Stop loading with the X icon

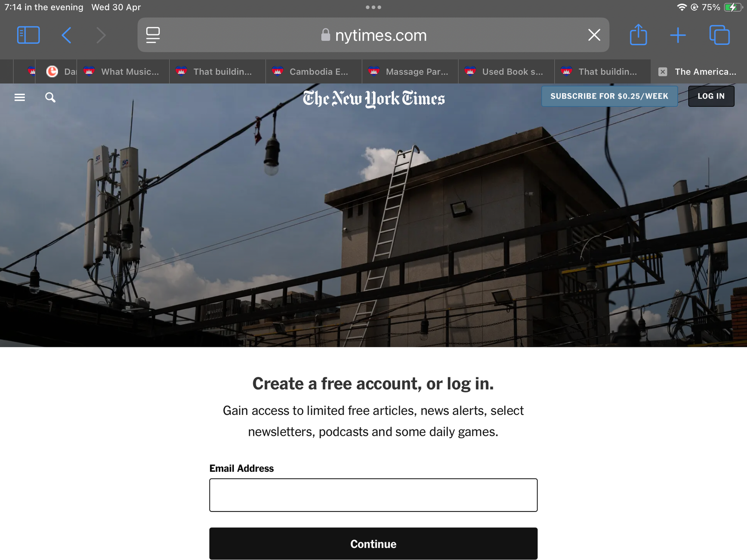coord(594,35)
